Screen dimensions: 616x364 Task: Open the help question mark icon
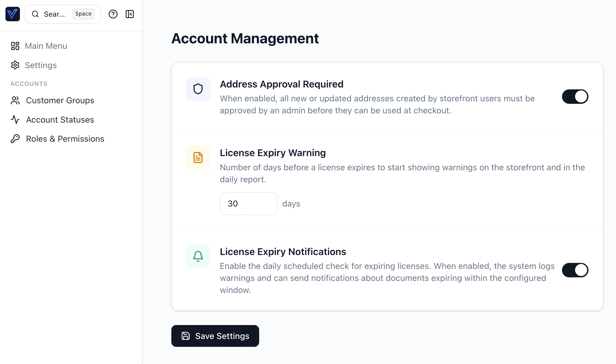click(113, 14)
